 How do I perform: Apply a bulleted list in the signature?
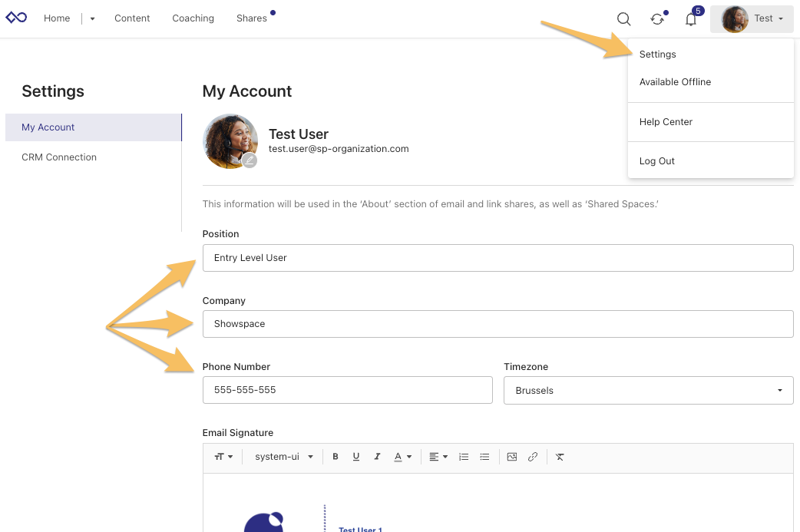pyautogui.click(x=484, y=456)
